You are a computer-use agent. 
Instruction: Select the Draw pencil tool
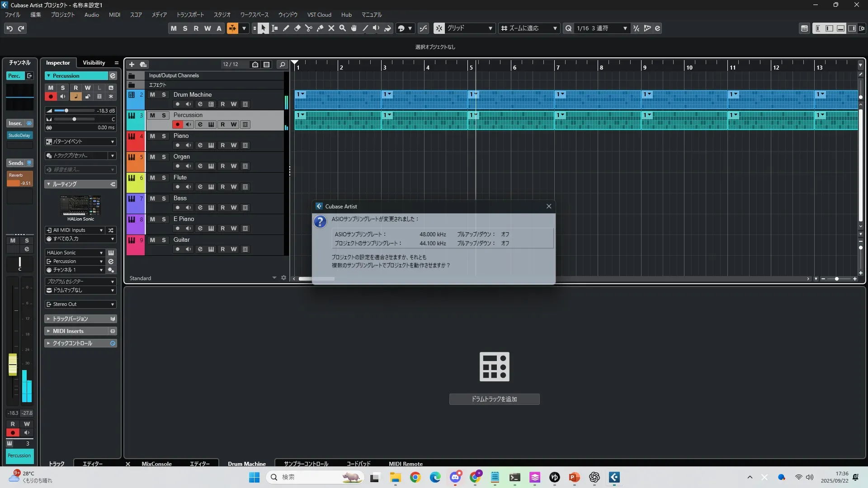point(286,28)
